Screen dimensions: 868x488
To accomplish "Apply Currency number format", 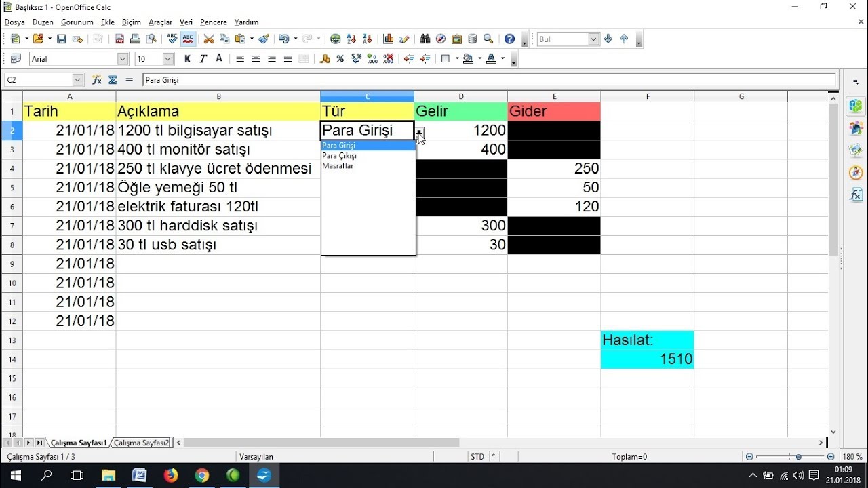I will (324, 59).
